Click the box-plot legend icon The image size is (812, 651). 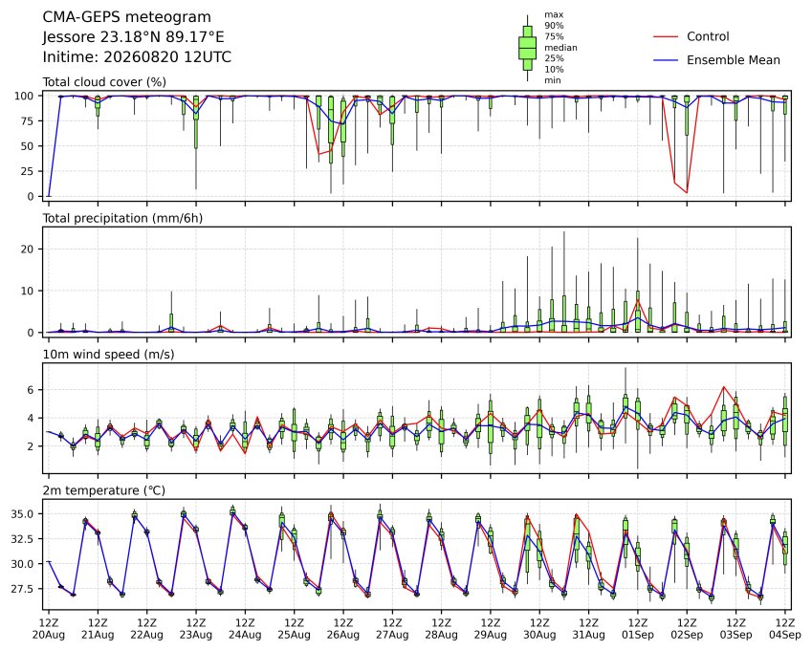[527, 48]
